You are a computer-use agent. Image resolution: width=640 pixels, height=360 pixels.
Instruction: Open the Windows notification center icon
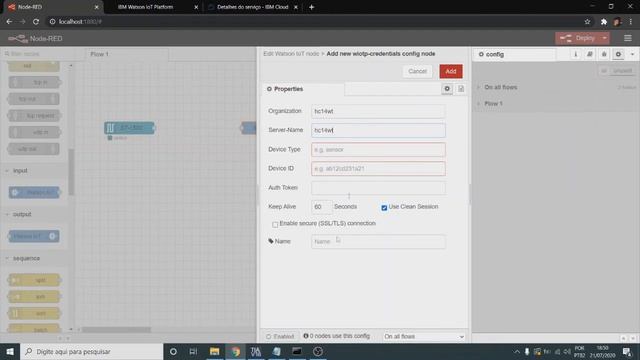pos(627,351)
